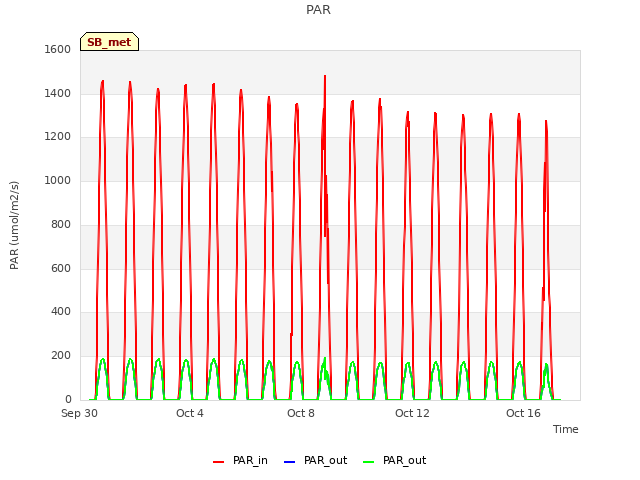The width and height of the screenshot is (640, 480).
Task: Click the PAR (umol/m2/s) y-axis title
Action: 14,225
